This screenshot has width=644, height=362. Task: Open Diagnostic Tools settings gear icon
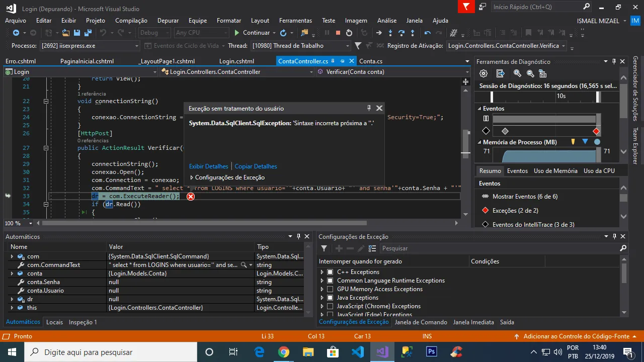(x=484, y=73)
